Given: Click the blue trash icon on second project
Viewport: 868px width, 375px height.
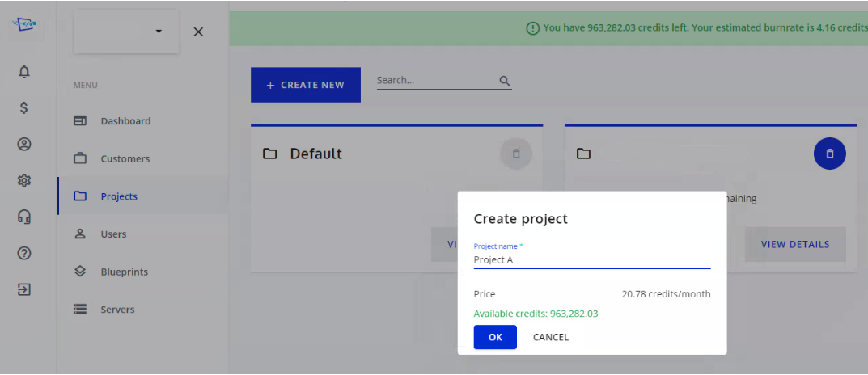Looking at the screenshot, I should point(829,154).
